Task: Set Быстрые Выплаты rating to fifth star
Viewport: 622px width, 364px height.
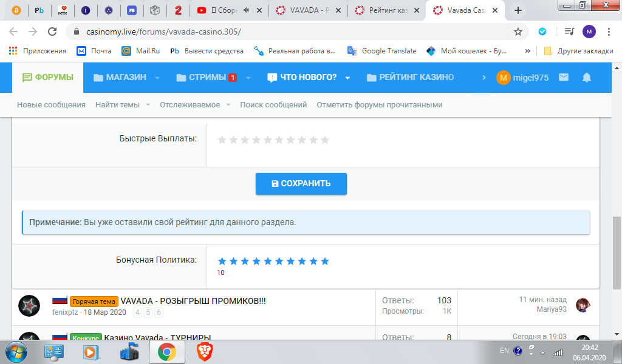Action: pyautogui.click(x=268, y=140)
